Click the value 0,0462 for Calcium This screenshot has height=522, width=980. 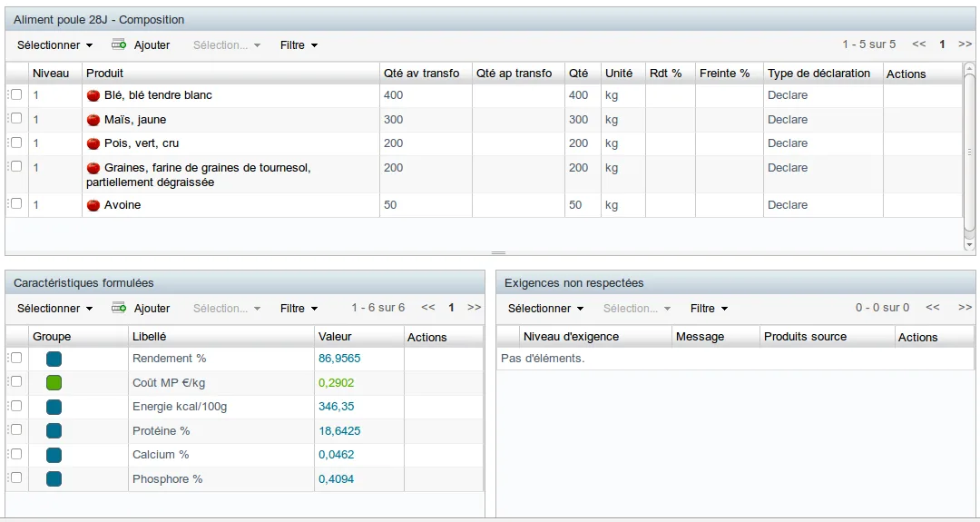pos(337,455)
